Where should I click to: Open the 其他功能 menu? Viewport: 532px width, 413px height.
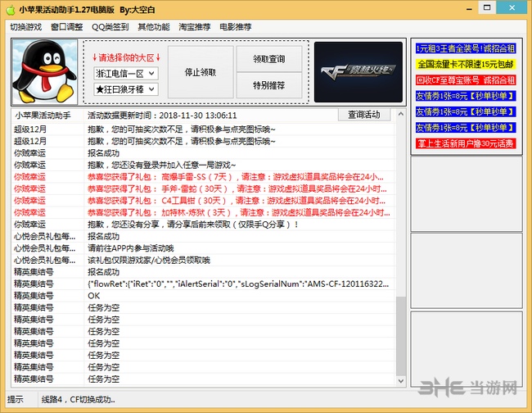(154, 27)
